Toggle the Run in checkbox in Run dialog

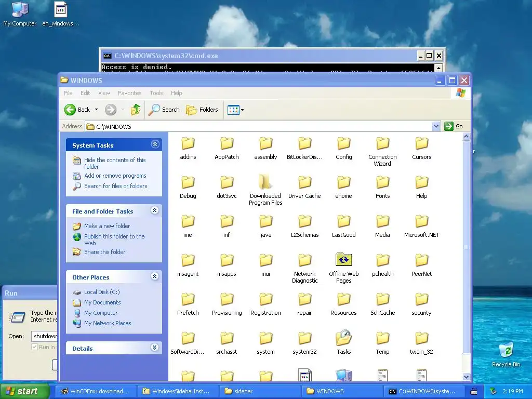click(x=34, y=347)
